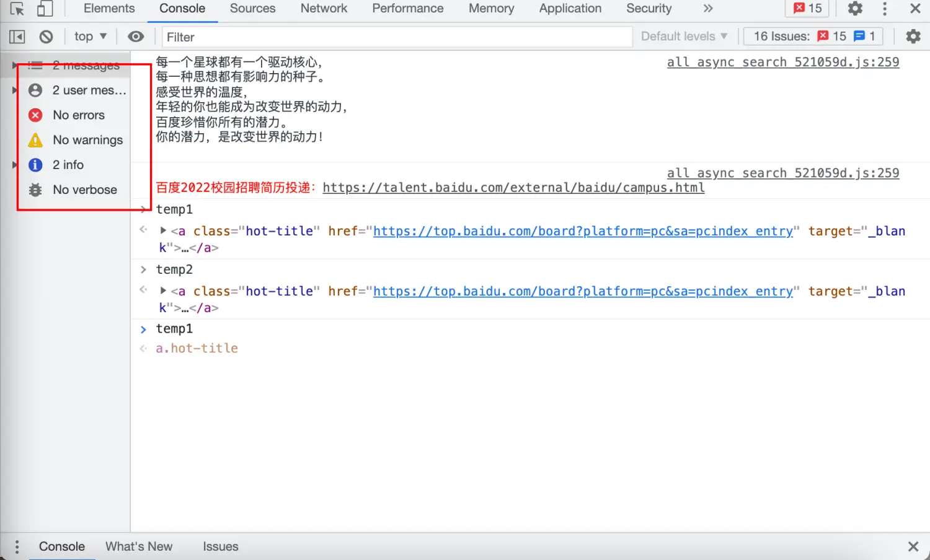
Task: Toggle the console sidebar panel icon
Action: point(17,37)
